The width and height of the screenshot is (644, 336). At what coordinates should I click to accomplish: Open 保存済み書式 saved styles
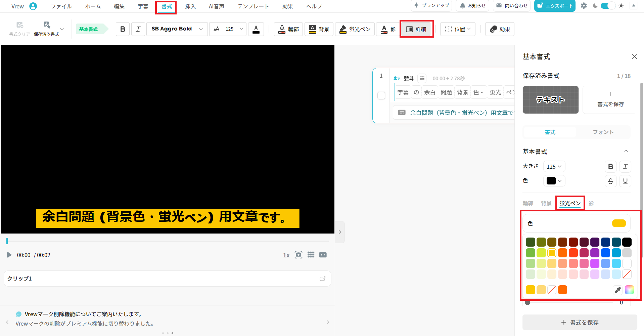(x=47, y=29)
